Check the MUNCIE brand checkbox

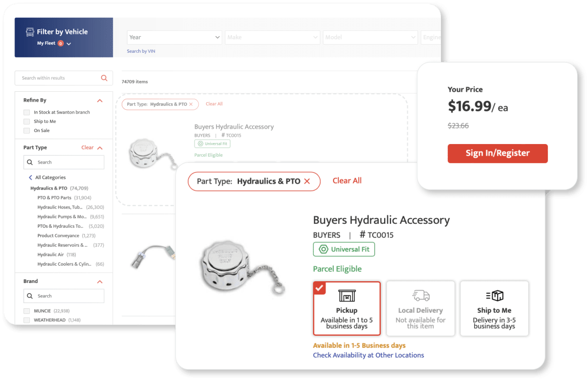coord(26,311)
